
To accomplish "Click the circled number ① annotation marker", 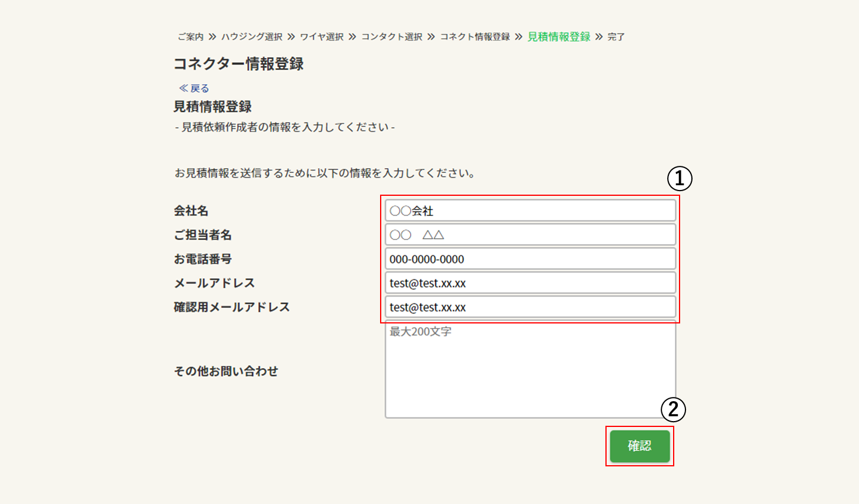I will click(x=680, y=178).
